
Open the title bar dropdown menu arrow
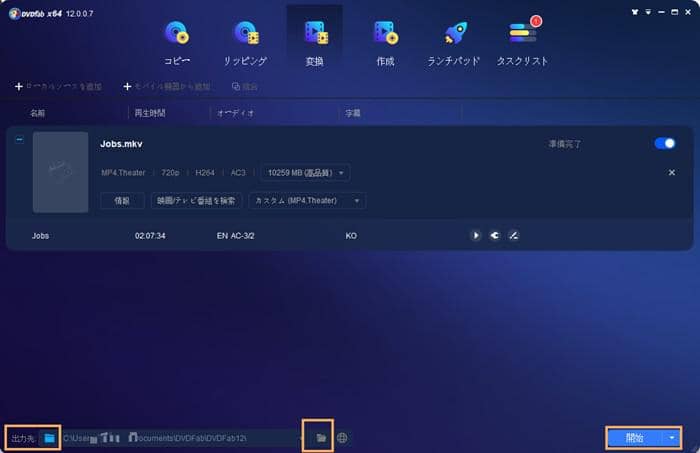648,12
